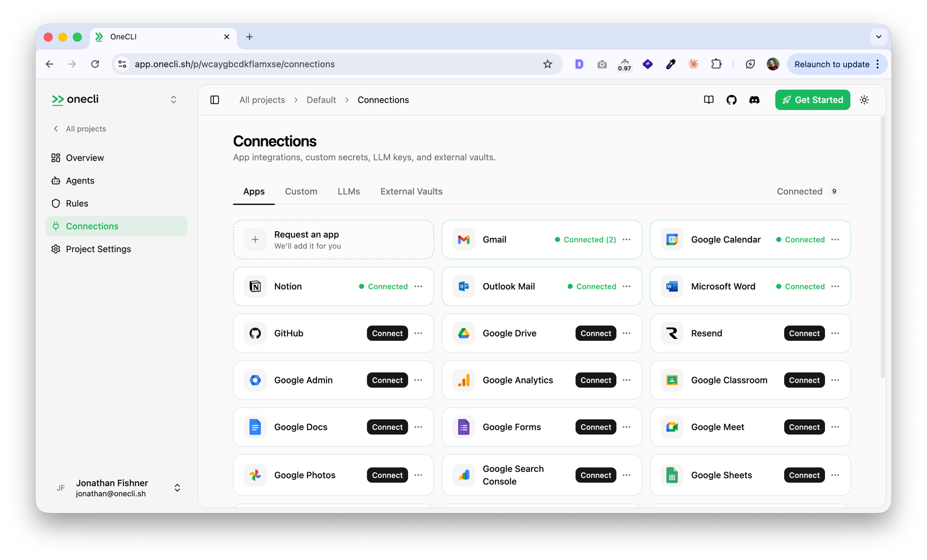Click the Google Calendar app icon
The width and height of the screenshot is (927, 560).
point(672,240)
